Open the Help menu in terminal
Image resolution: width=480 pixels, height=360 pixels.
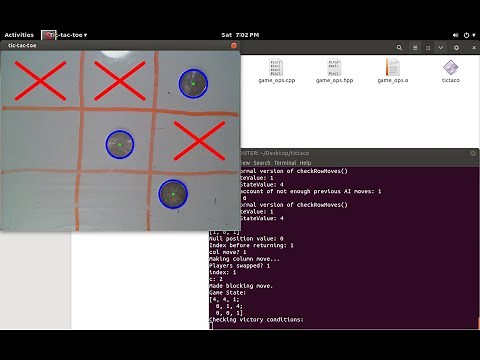tap(305, 163)
